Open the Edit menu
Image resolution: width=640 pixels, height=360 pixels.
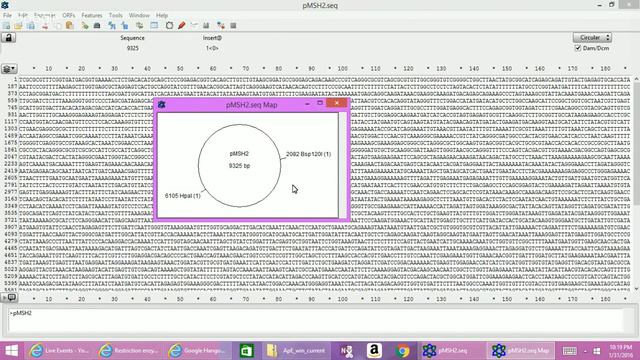coord(23,16)
